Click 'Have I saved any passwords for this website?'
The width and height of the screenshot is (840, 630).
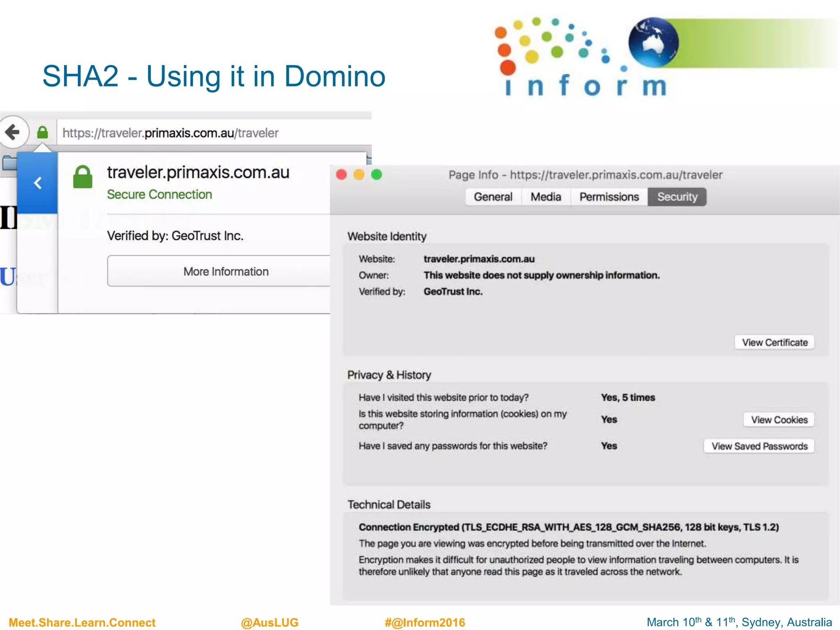453,446
